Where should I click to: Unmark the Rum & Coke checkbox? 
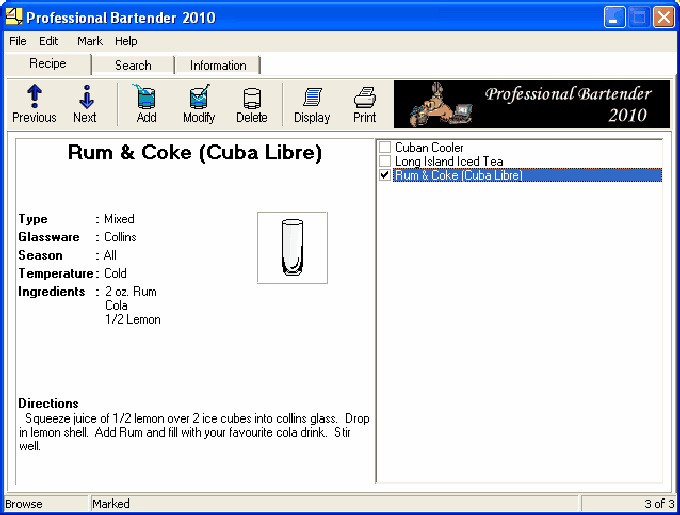385,175
